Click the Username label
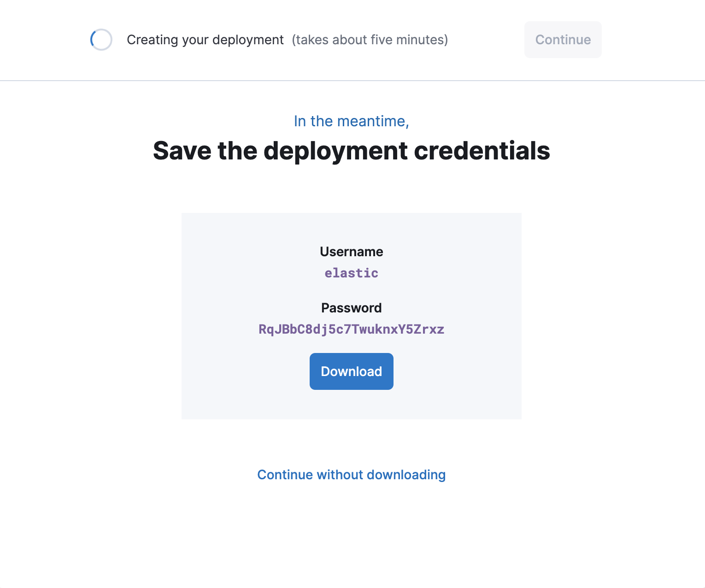The height and width of the screenshot is (588, 705). (351, 252)
